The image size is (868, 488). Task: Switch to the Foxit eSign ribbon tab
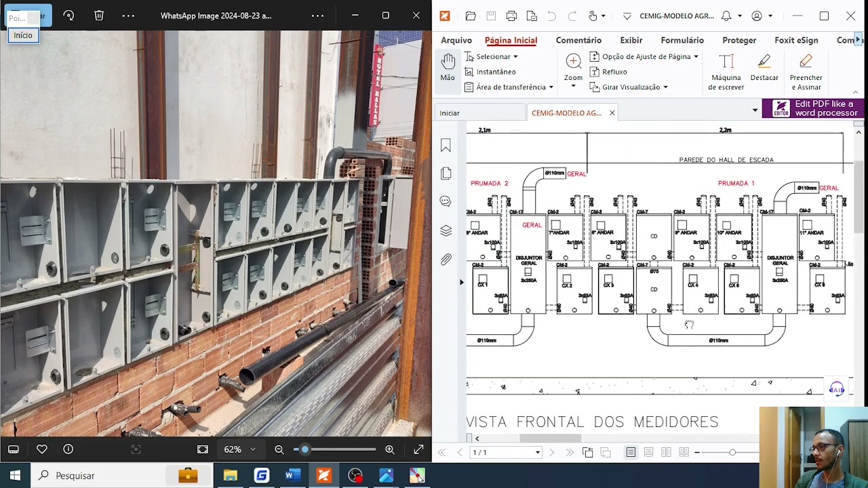tap(796, 41)
